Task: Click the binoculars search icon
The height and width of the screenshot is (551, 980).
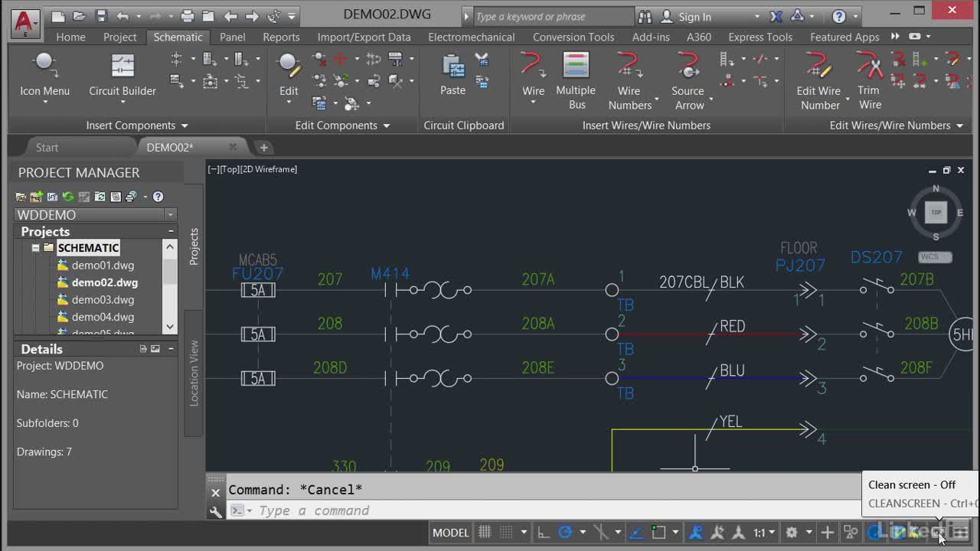Action: coord(645,16)
